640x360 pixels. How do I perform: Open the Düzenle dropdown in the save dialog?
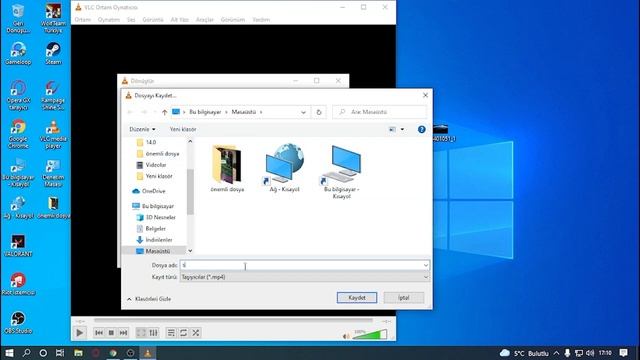click(x=142, y=129)
